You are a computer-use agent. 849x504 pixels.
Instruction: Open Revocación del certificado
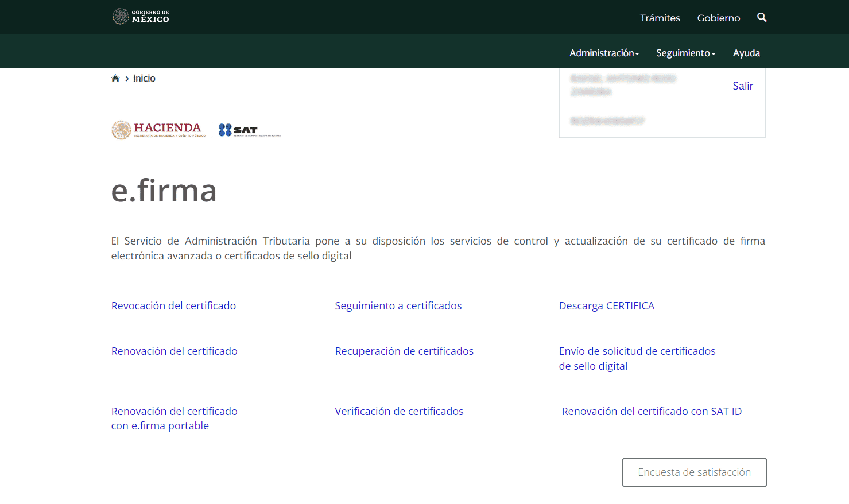(x=173, y=305)
